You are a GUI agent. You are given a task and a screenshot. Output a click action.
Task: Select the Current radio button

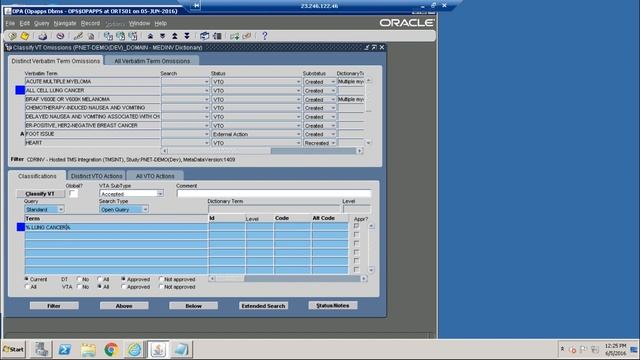tap(27, 279)
